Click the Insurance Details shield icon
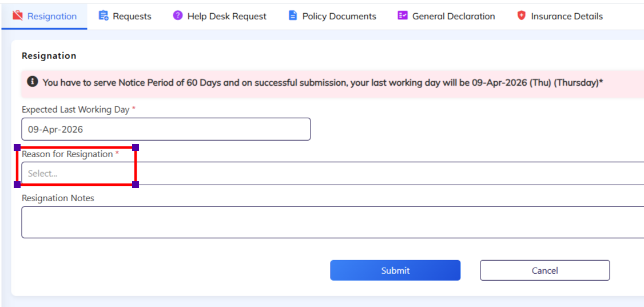Viewport: 644px width, 307px height. coord(521,16)
